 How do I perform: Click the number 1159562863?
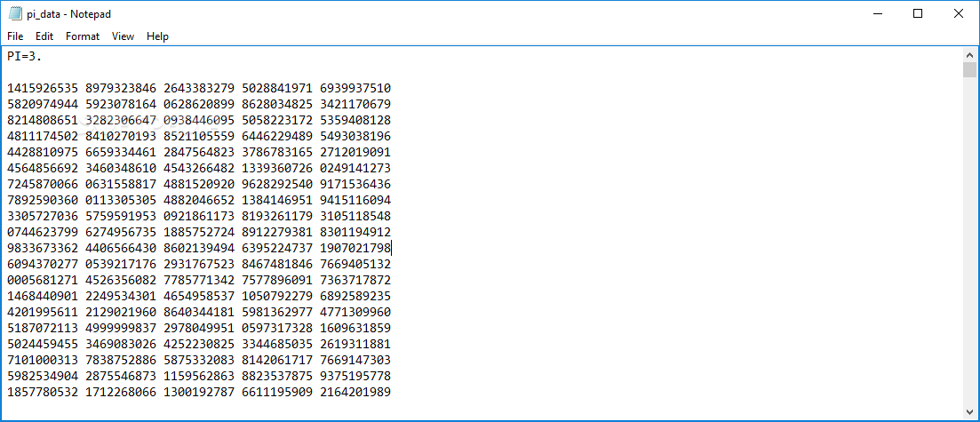[x=199, y=377]
